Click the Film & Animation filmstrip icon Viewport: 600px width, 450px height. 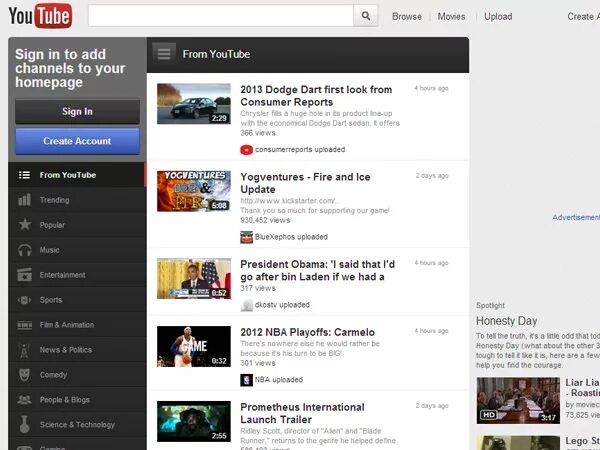pyautogui.click(x=24, y=325)
